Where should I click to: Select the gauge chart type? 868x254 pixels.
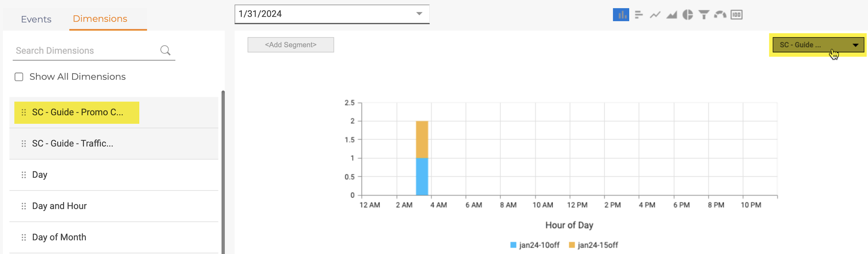(720, 15)
